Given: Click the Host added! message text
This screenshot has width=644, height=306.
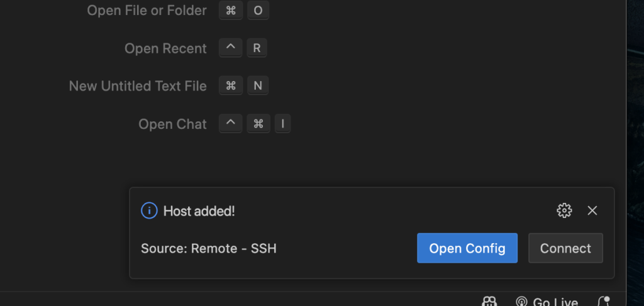Looking at the screenshot, I should click(x=199, y=211).
